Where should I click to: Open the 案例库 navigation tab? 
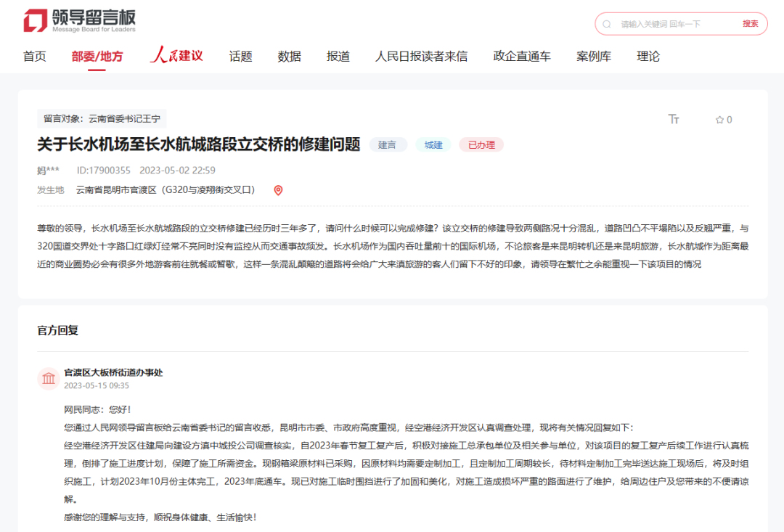[594, 56]
